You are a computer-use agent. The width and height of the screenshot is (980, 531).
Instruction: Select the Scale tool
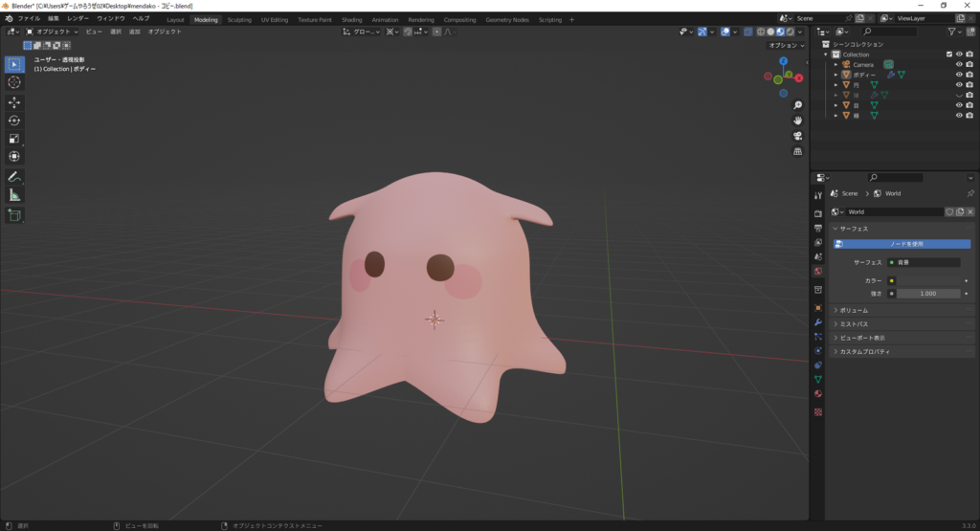tap(14, 139)
